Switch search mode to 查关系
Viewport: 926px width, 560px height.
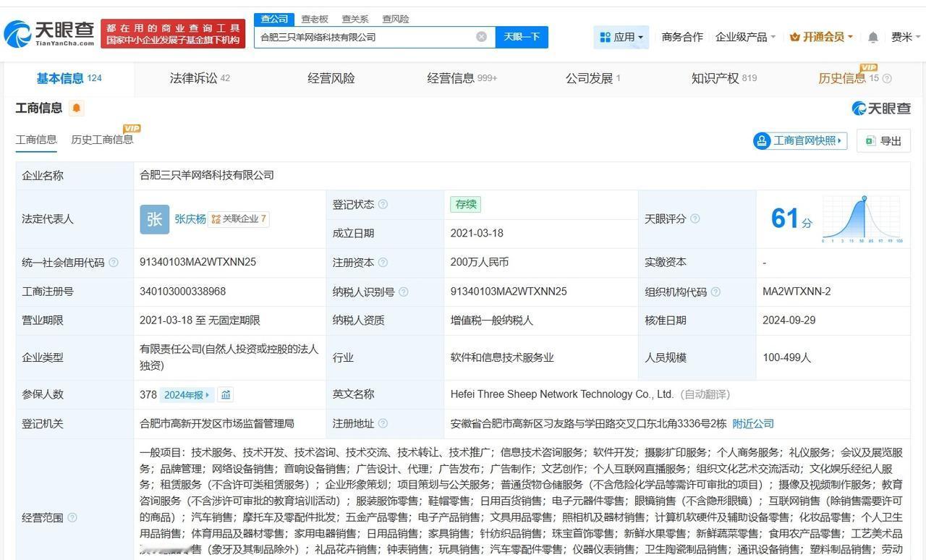point(355,19)
